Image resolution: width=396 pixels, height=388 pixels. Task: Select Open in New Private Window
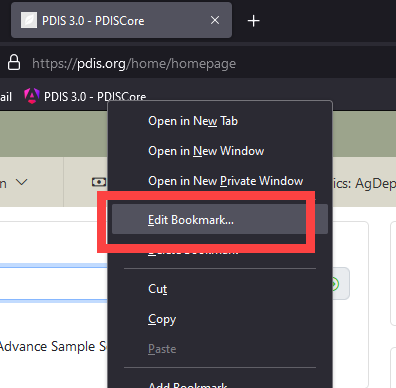click(226, 181)
